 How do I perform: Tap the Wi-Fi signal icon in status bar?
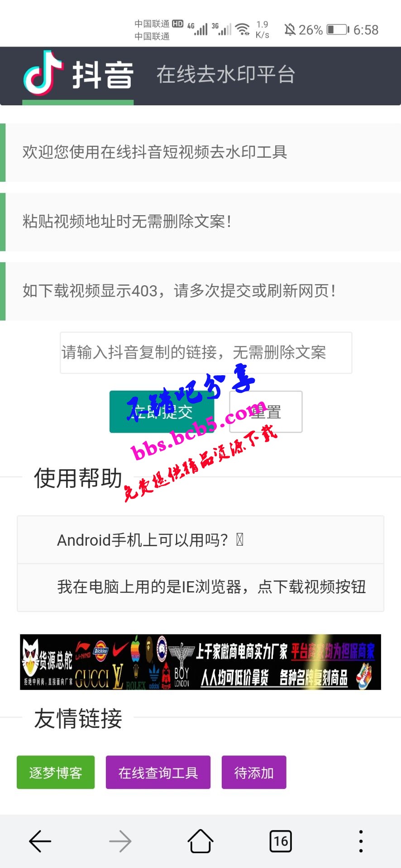point(243,29)
